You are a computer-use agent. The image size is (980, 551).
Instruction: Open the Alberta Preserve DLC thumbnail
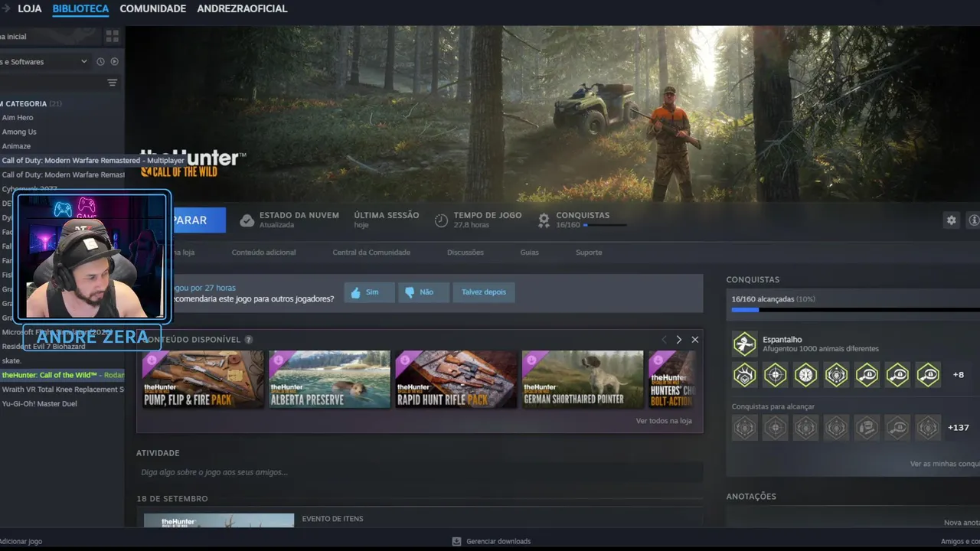pos(329,379)
